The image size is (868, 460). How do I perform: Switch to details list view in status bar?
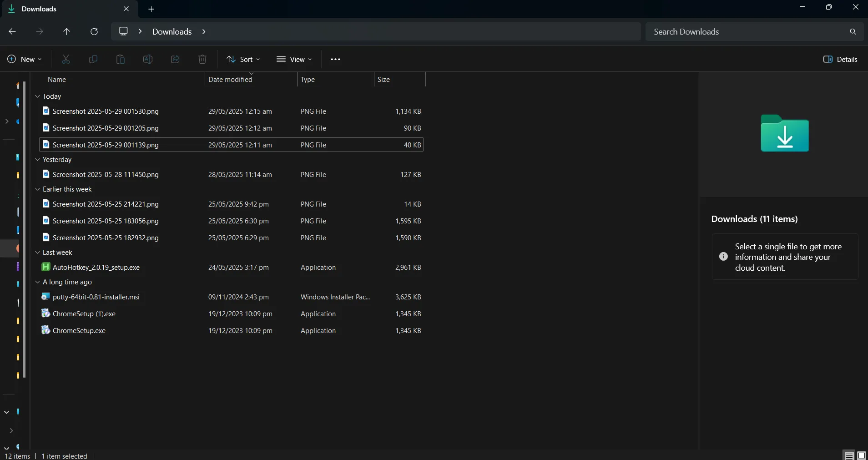(x=849, y=455)
